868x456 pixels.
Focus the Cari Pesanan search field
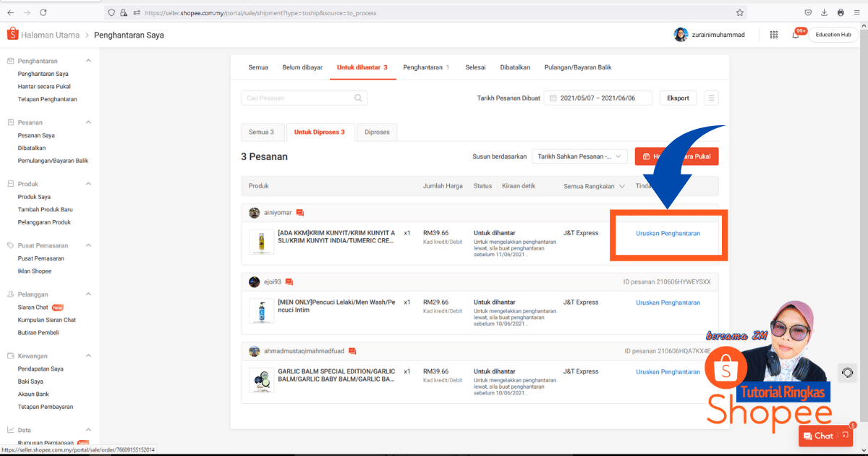click(x=305, y=98)
